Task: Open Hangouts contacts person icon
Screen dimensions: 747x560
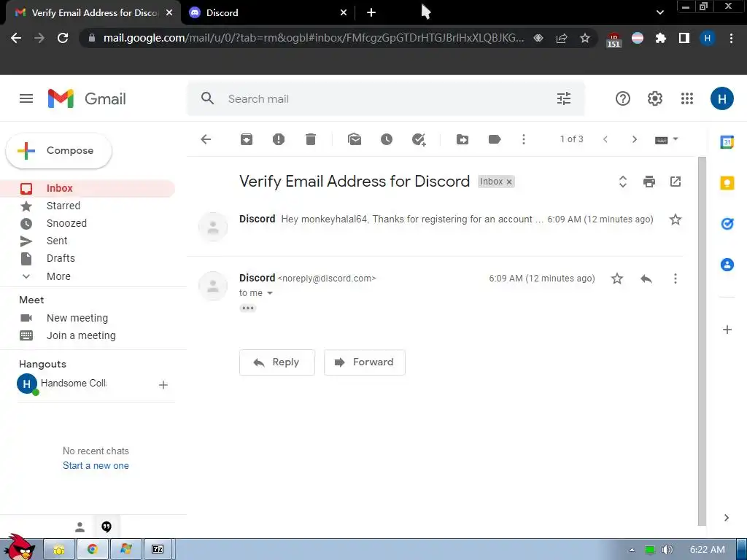Action: (80, 526)
